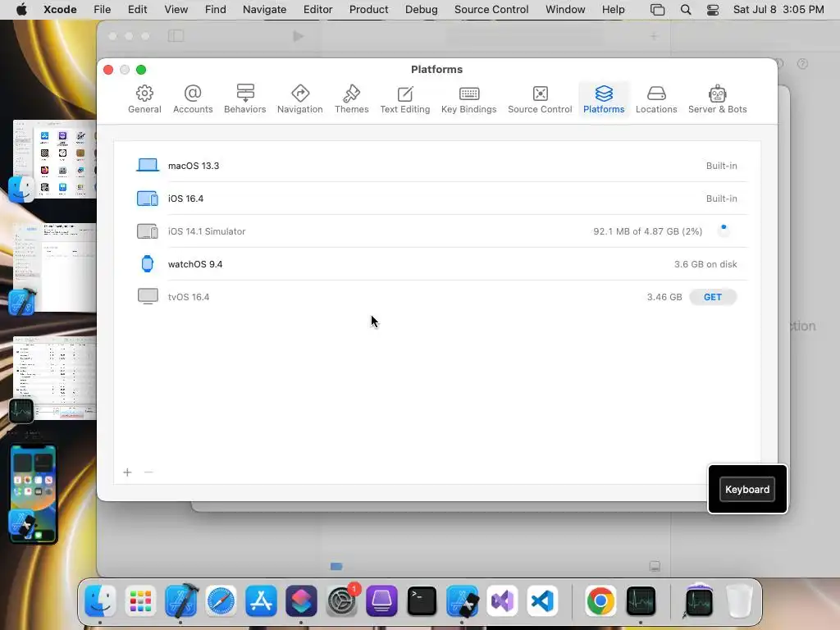Open the Themes tab

[x=351, y=99]
